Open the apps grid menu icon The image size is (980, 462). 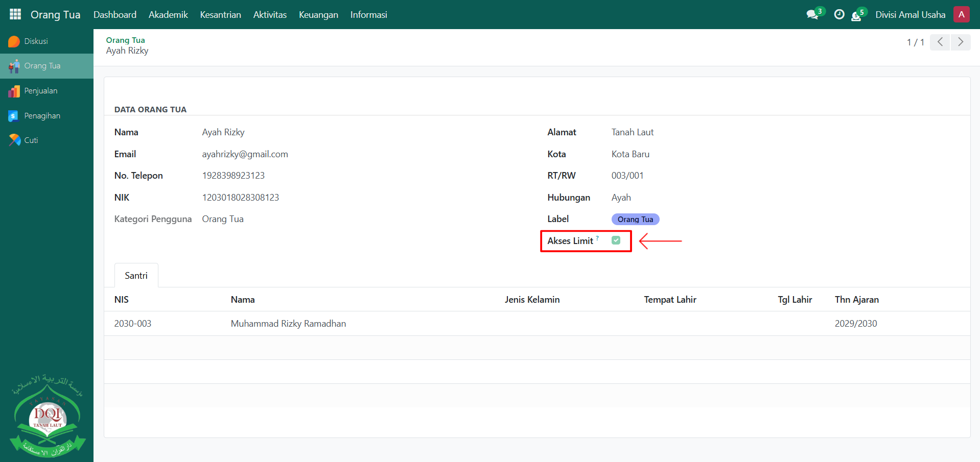click(15, 14)
